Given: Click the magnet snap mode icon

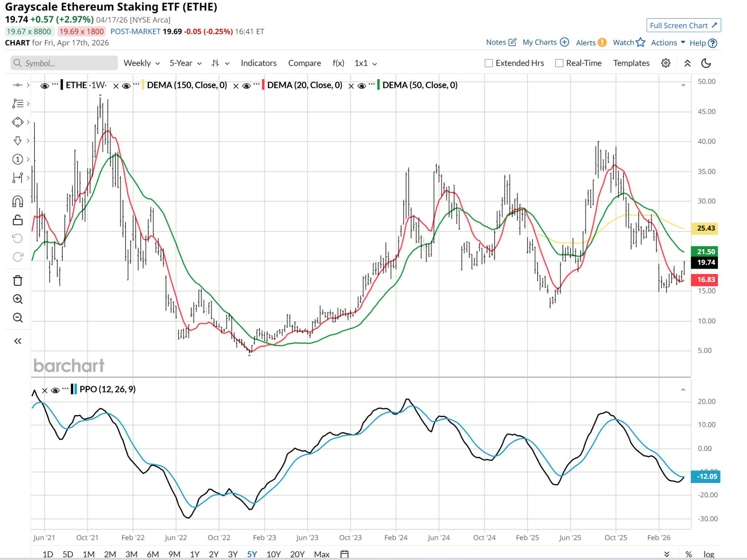Looking at the screenshot, I should click(x=18, y=202).
